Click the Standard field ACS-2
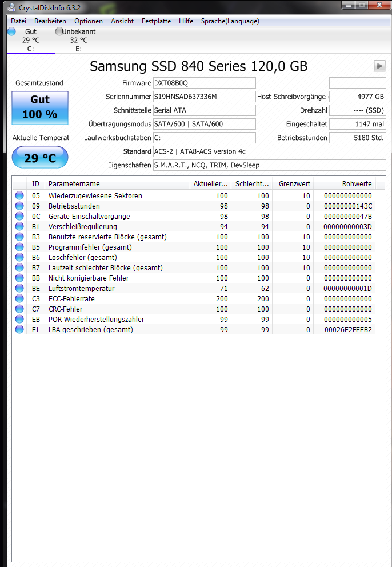392x567 pixels. (269, 151)
